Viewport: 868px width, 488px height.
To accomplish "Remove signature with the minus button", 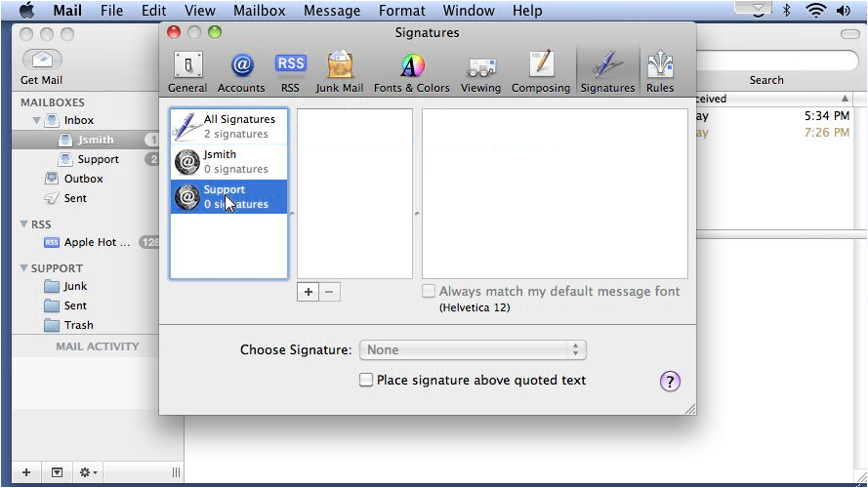I will pyautogui.click(x=329, y=292).
